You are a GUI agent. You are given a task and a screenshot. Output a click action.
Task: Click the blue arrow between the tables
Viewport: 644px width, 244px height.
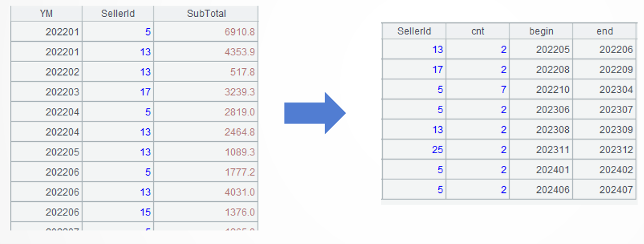pos(314,113)
